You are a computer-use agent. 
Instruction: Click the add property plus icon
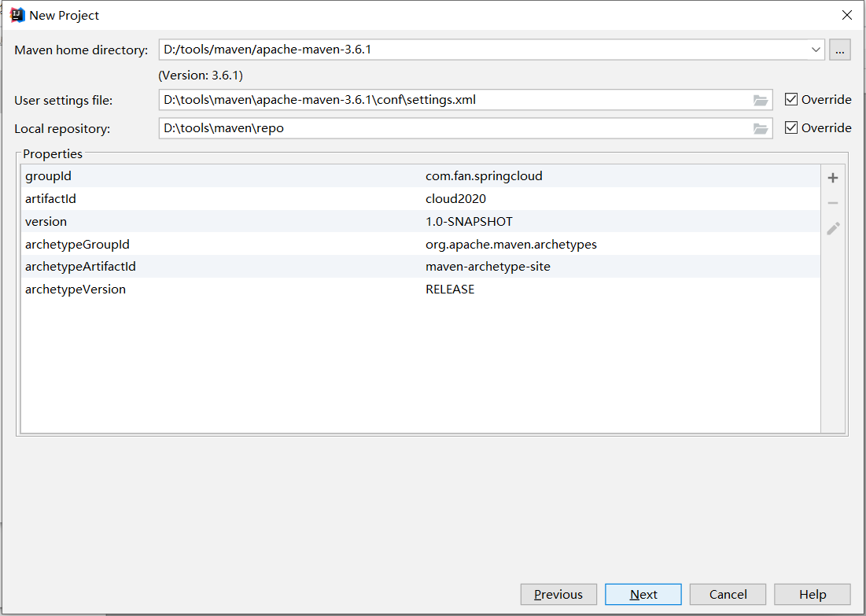(x=833, y=178)
